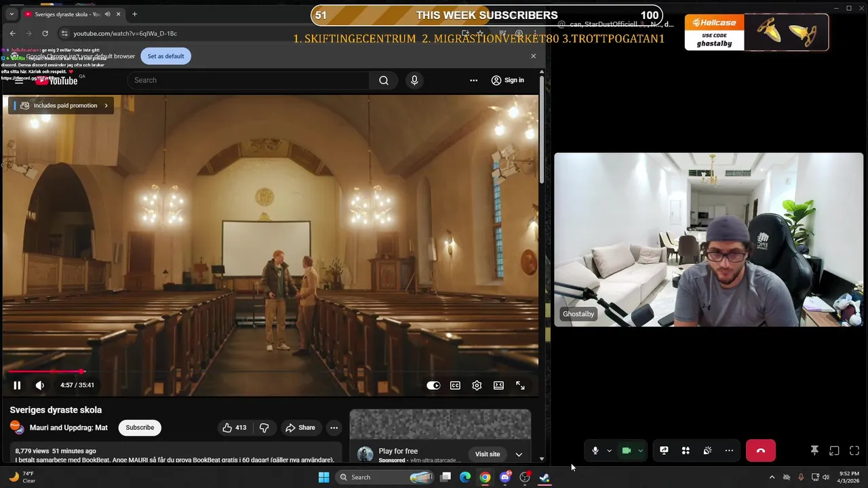
Task: Switch to theater mode
Action: (x=498, y=385)
